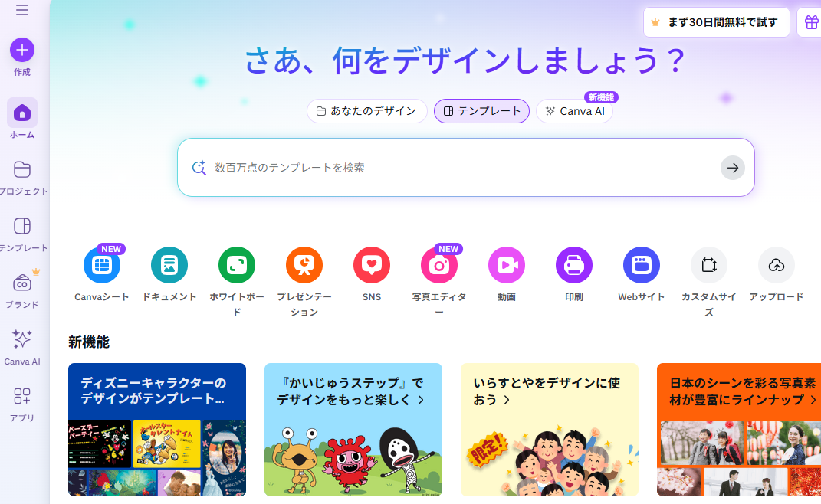Open the Disney character templates card
This screenshot has height=504, width=821.
pos(157,430)
